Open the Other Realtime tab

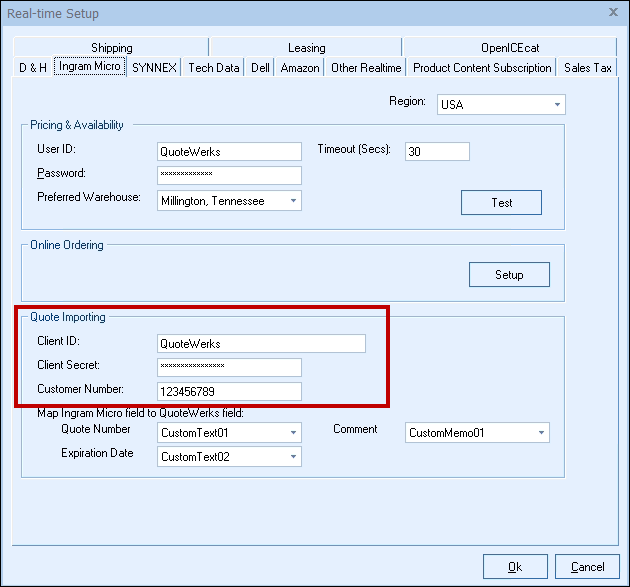366,67
